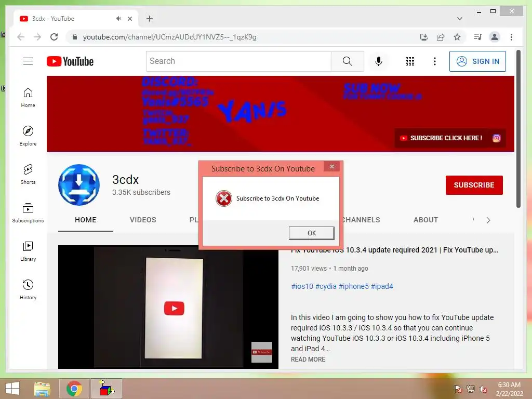Open the Chrome three-dot menu
The width and height of the screenshot is (532, 399).
(x=511, y=37)
